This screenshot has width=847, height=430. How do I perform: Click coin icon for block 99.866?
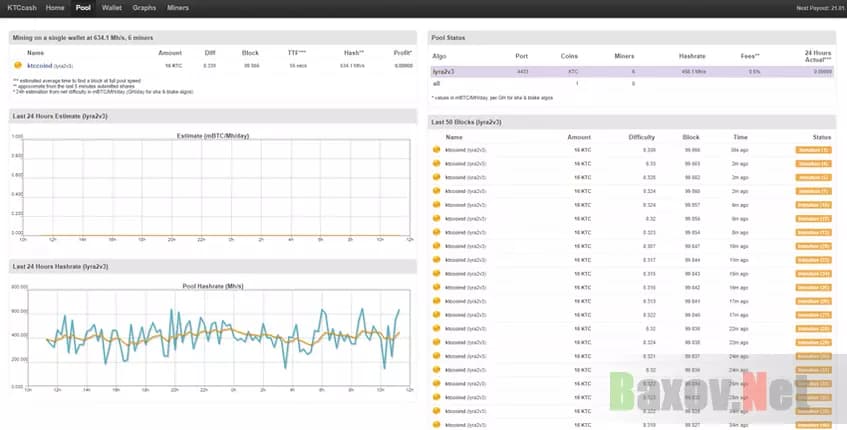click(x=437, y=149)
